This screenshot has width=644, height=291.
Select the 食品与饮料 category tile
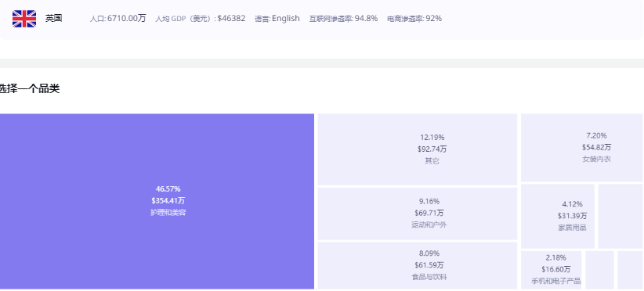point(418,266)
